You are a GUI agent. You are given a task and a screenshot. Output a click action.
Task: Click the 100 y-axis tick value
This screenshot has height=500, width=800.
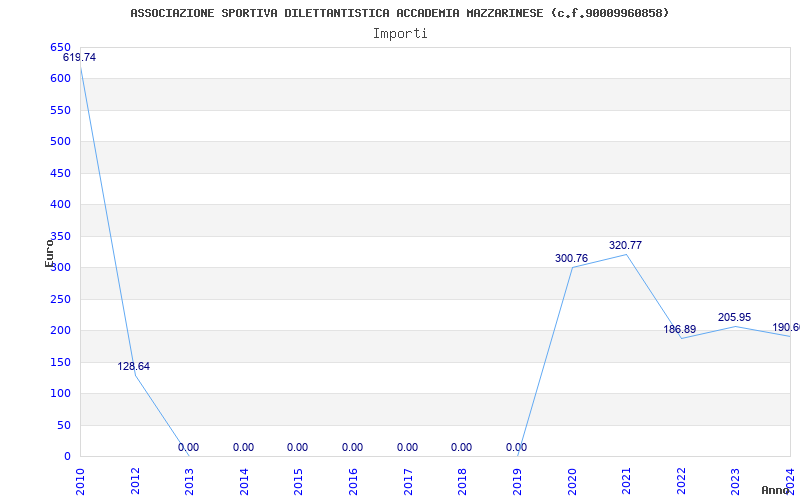pyautogui.click(x=60, y=393)
